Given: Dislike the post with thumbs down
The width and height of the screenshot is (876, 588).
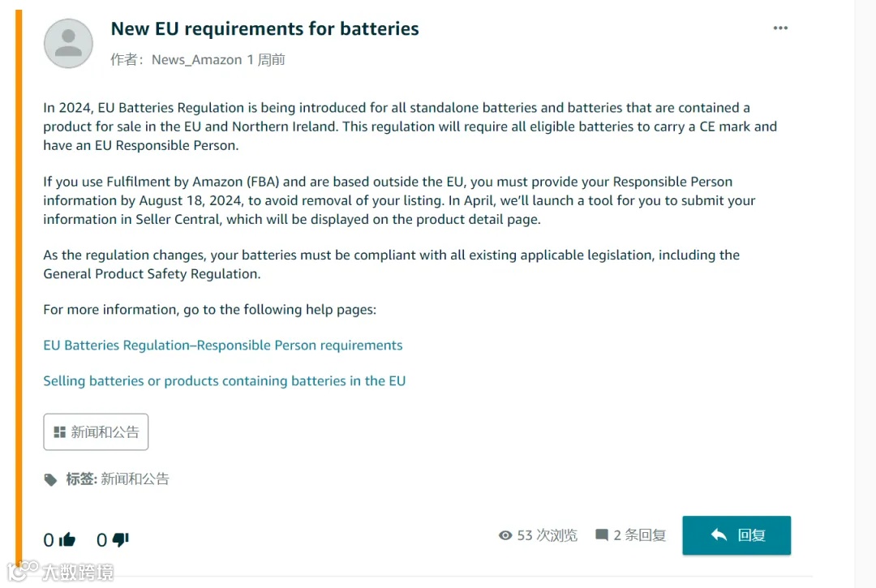Looking at the screenshot, I should pyautogui.click(x=121, y=539).
